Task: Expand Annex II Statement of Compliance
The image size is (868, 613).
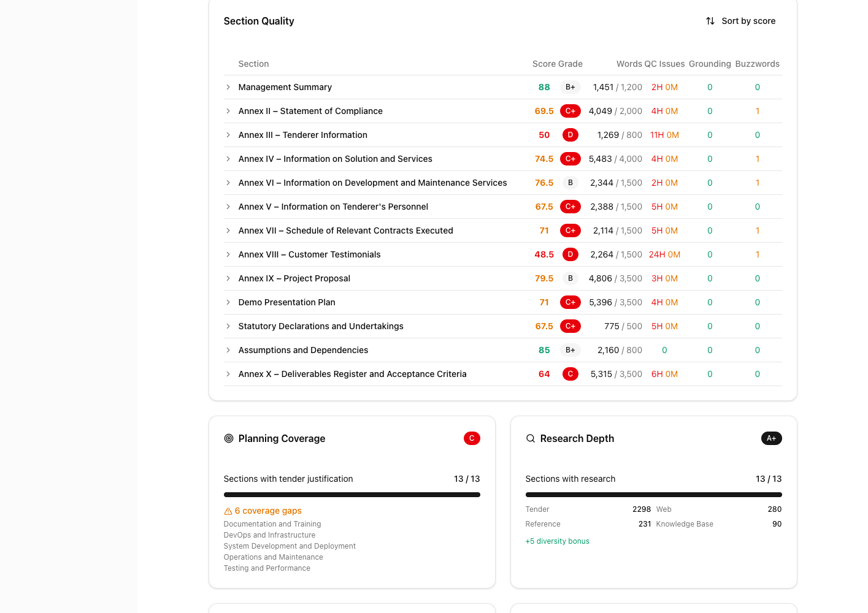Action: coord(228,111)
